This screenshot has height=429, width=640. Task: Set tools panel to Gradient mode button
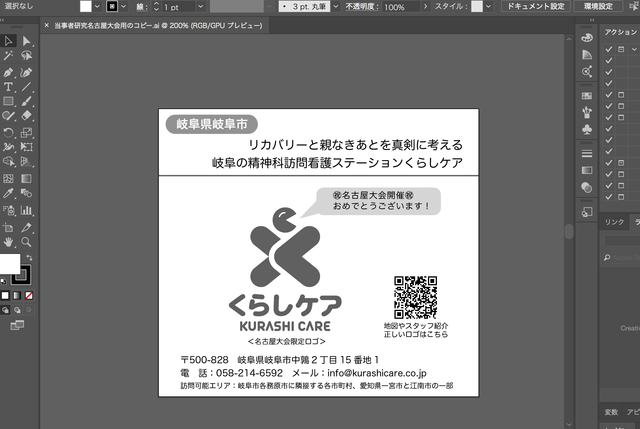point(17,296)
